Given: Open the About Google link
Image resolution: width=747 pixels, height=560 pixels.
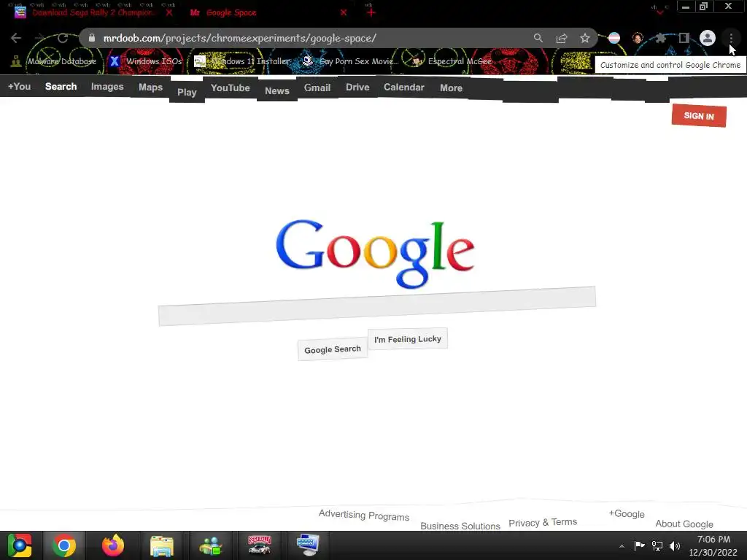Looking at the screenshot, I should point(684,524).
